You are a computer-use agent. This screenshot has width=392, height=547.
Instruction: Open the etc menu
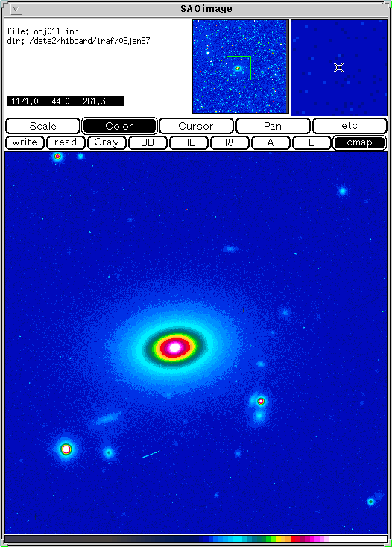(350, 126)
